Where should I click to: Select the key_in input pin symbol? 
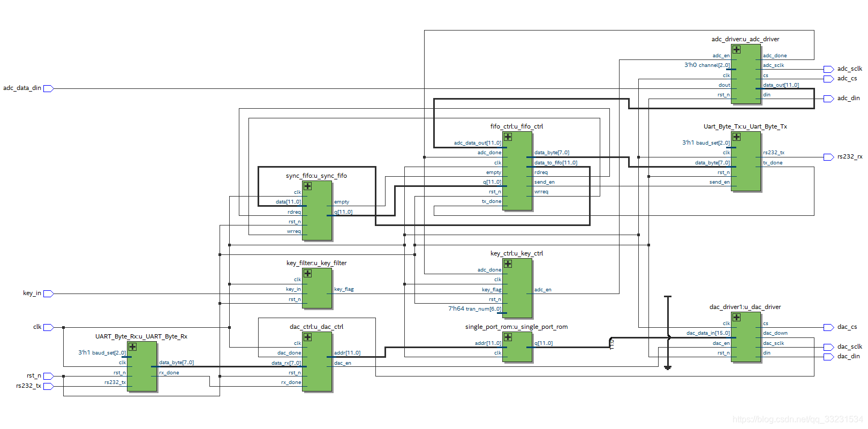tap(48, 293)
